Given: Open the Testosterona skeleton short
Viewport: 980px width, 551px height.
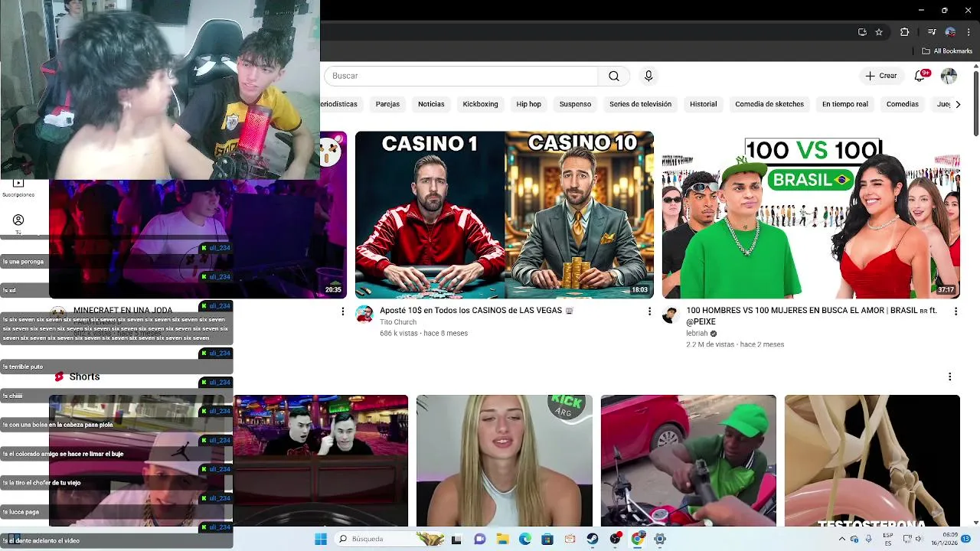Looking at the screenshot, I should click(x=872, y=461).
